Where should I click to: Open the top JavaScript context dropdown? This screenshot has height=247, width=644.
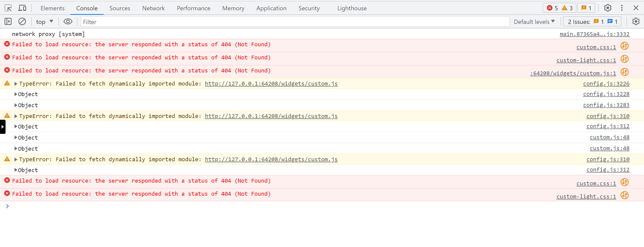click(x=45, y=22)
